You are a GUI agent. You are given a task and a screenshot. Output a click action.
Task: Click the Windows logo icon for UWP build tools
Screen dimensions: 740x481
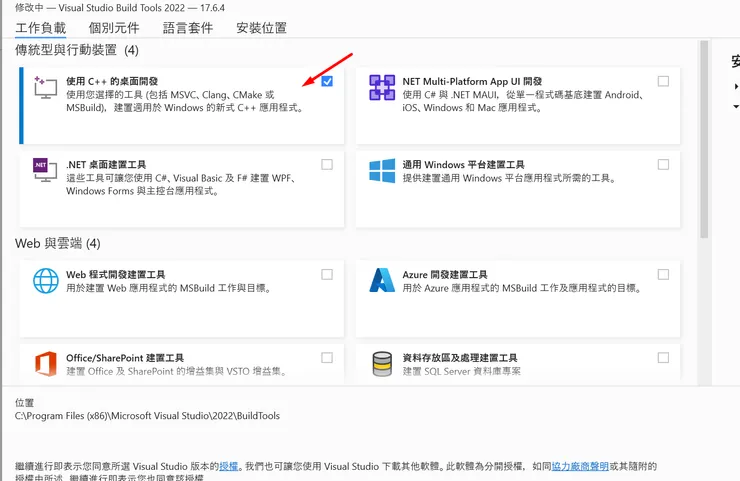[x=382, y=170]
